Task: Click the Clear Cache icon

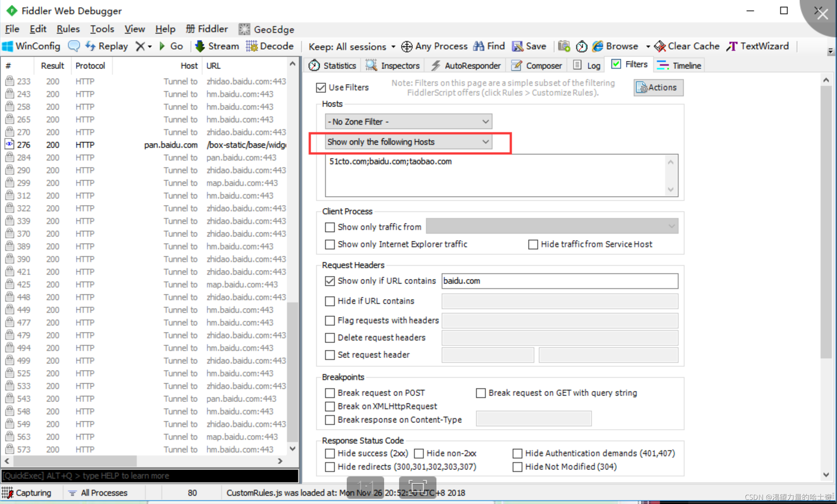Action: [659, 46]
